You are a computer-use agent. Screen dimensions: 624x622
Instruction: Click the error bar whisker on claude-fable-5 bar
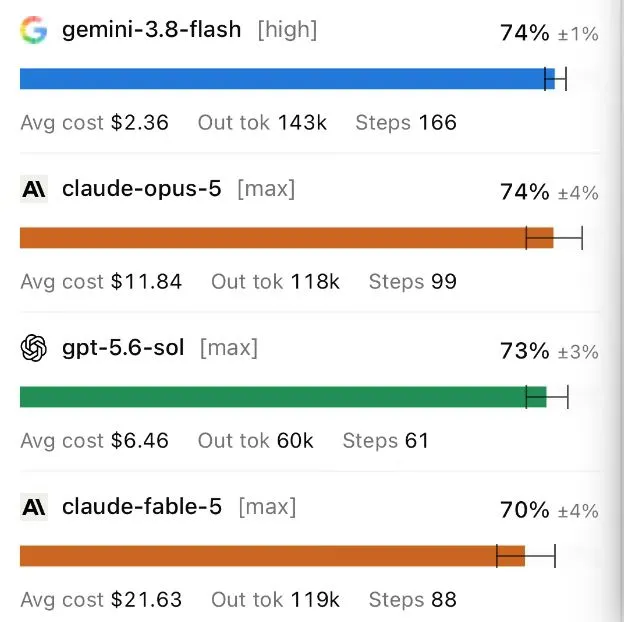[526, 556]
